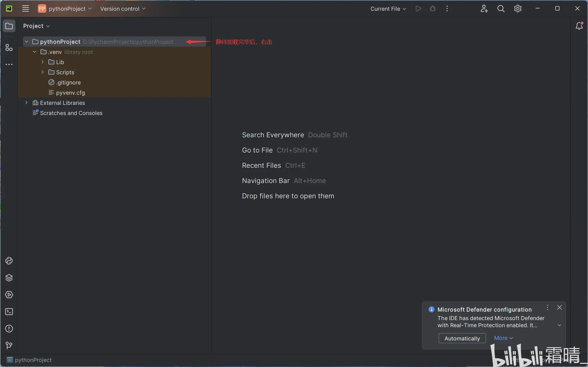Viewport: 588px width, 367px height.
Task: Open the Terminal tool window
Action: tap(9, 312)
